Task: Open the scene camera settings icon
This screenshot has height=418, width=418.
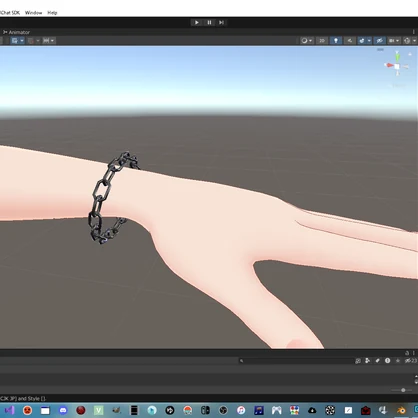Action: [x=392, y=41]
